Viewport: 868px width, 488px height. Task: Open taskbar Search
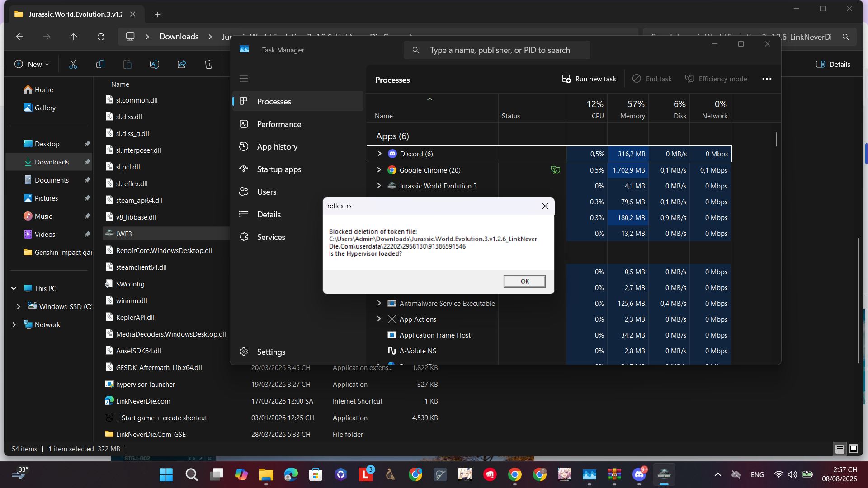(x=192, y=474)
